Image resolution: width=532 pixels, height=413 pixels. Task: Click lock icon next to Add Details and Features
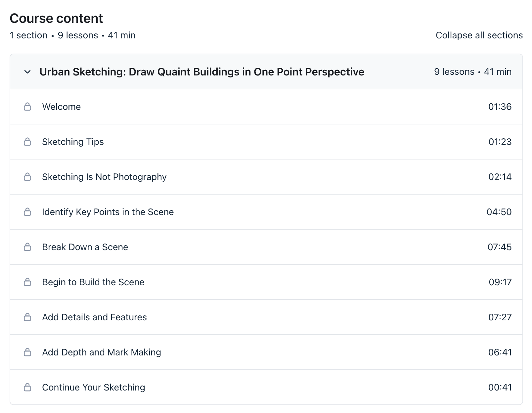click(27, 317)
